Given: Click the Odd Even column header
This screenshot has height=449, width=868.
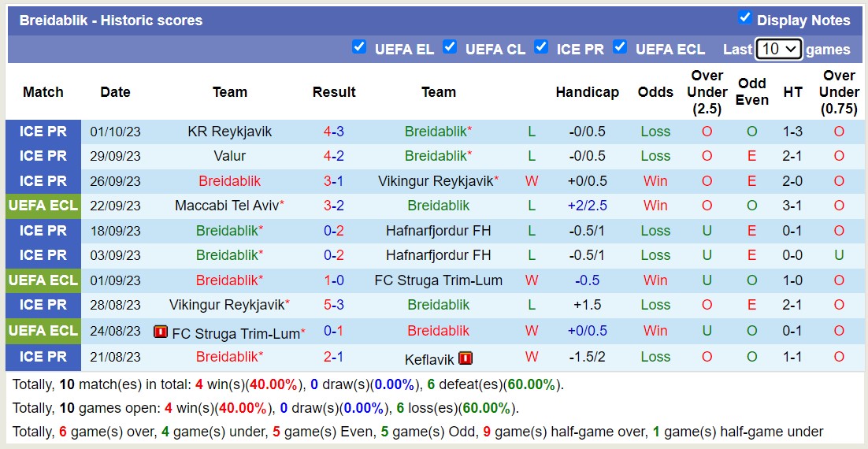Looking at the screenshot, I should pyautogui.click(x=752, y=91).
